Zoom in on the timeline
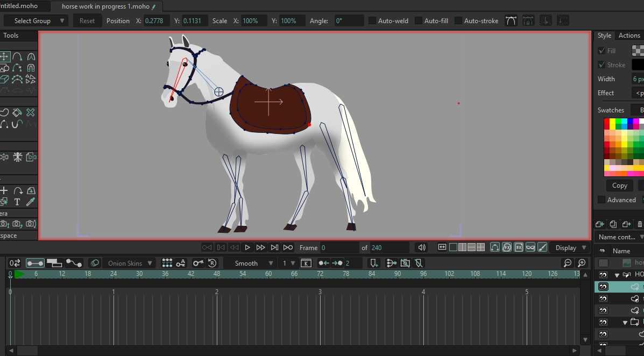 (581, 263)
